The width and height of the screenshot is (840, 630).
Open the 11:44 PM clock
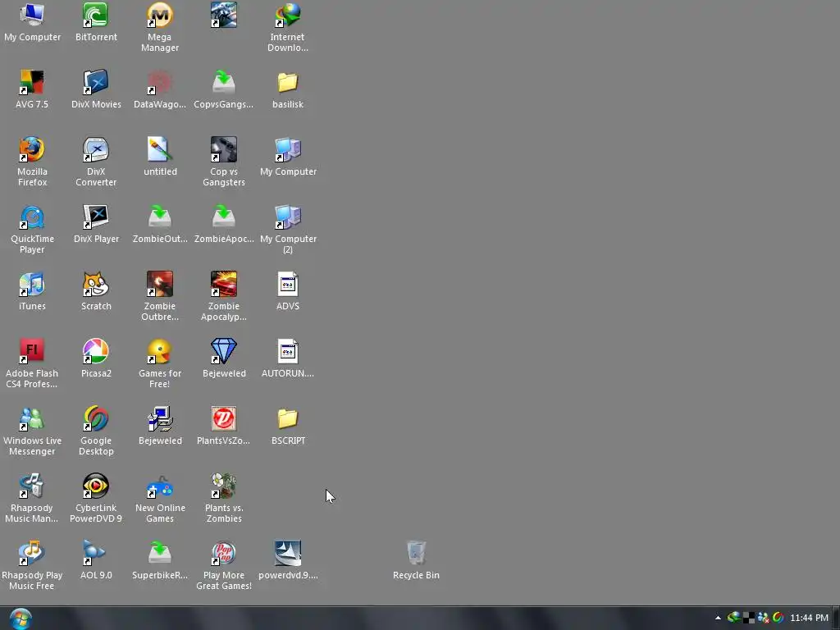pyautogui.click(x=809, y=618)
